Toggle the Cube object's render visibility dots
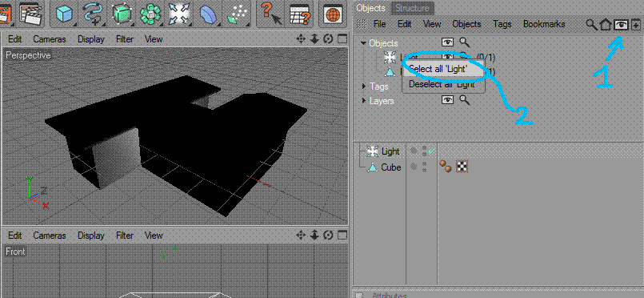The height and width of the screenshot is (298, 644). click(x=425, y=167)
